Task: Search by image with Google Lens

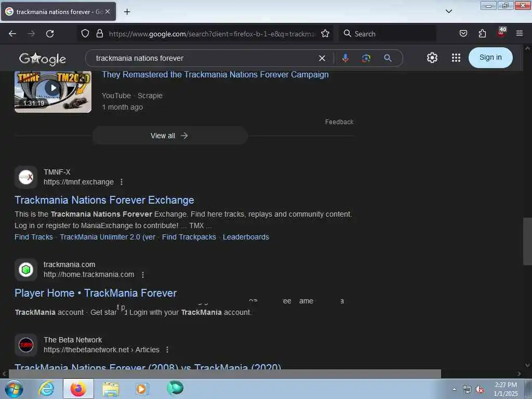Action: pyautogui.click(x=366, y=58)
